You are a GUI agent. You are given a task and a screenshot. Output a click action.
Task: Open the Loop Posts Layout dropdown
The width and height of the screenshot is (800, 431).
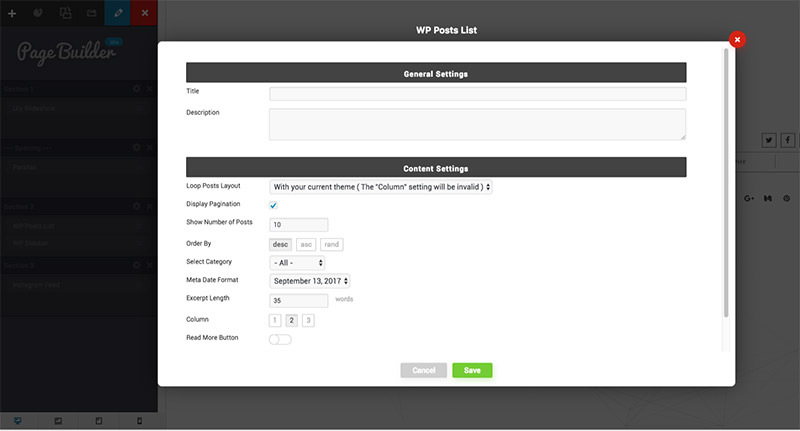[x=381, y=187]
